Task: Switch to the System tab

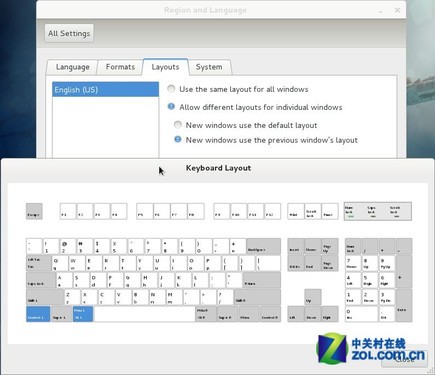Action: pyautogui.click(x=209, y=67)
